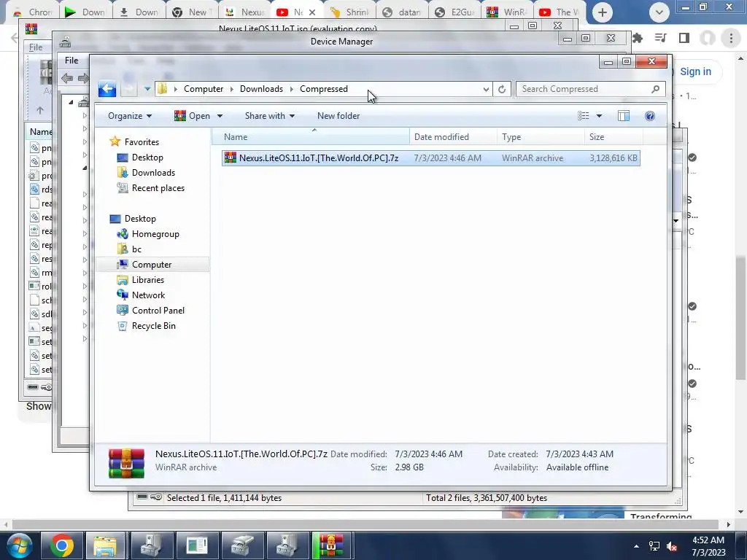Toggle the preview pane icon

click(x=624, y=116)
